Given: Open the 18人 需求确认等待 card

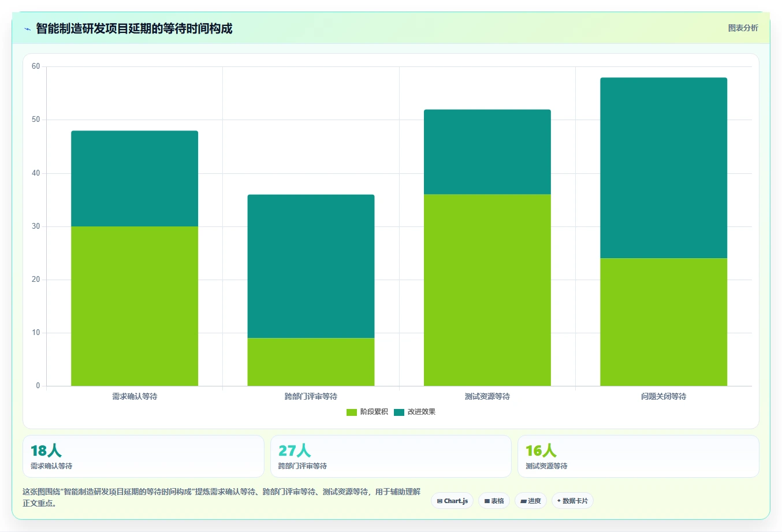Looking at the screenshot, I should pos(143,456).
